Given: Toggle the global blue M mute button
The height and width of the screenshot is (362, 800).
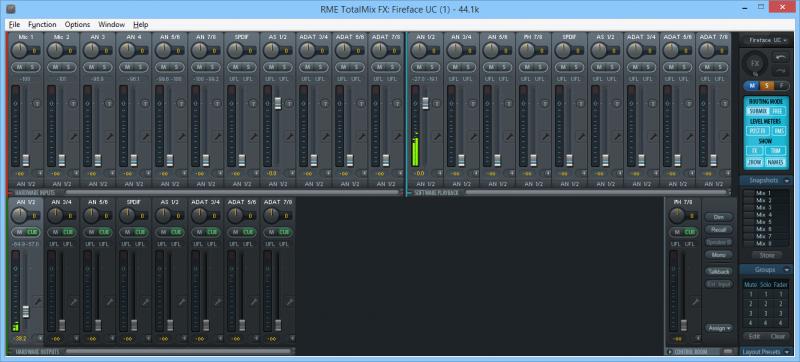Looking at the screenshot, I should tap(753, 85).
